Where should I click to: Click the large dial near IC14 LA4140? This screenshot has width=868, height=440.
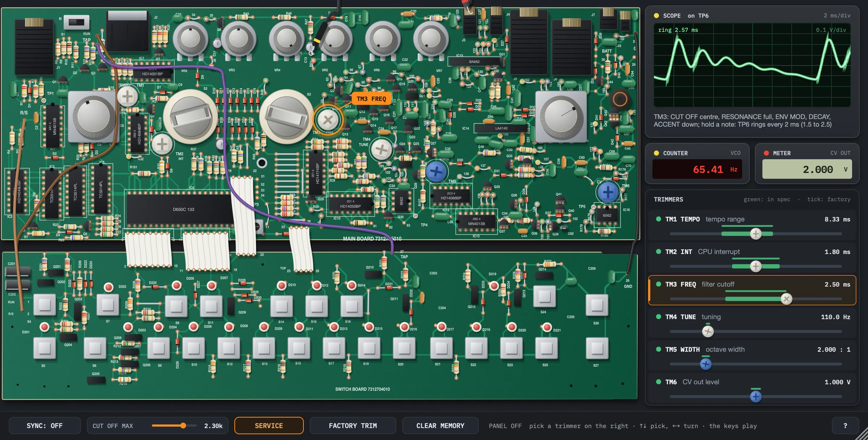(561, 117)
